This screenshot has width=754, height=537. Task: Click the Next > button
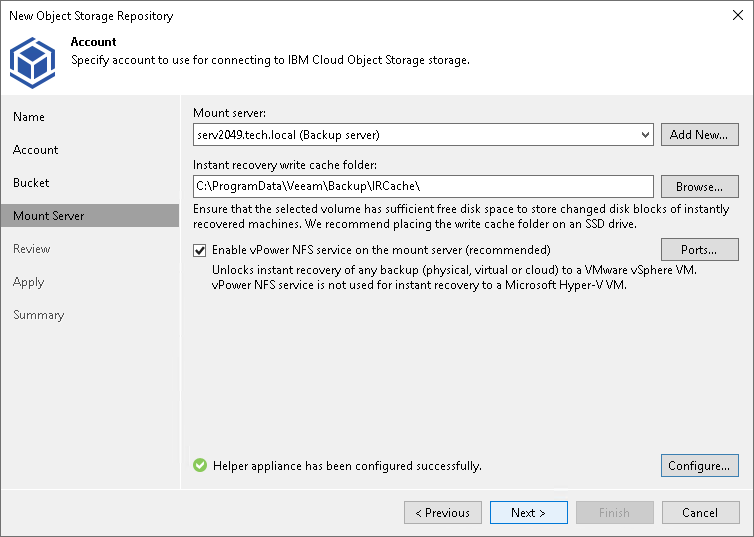(x=528, y=512)
